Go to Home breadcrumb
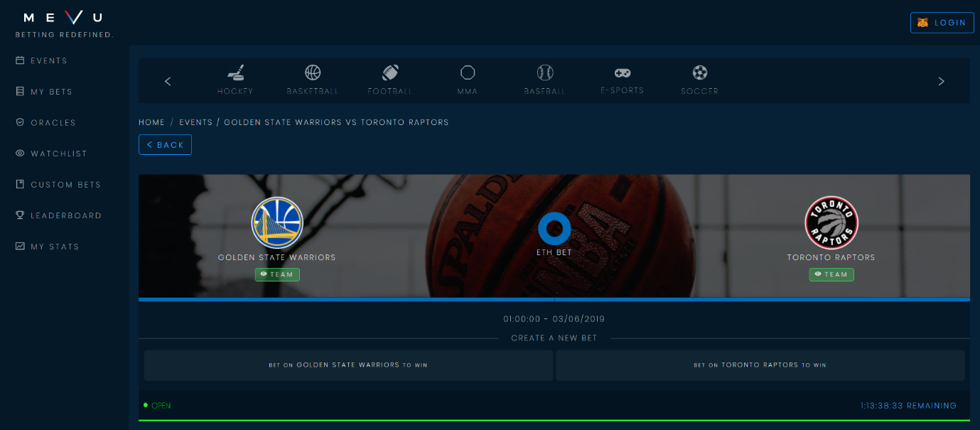Image resolution: width=980 pixels, height=430 pixels. tap(152, 122)
